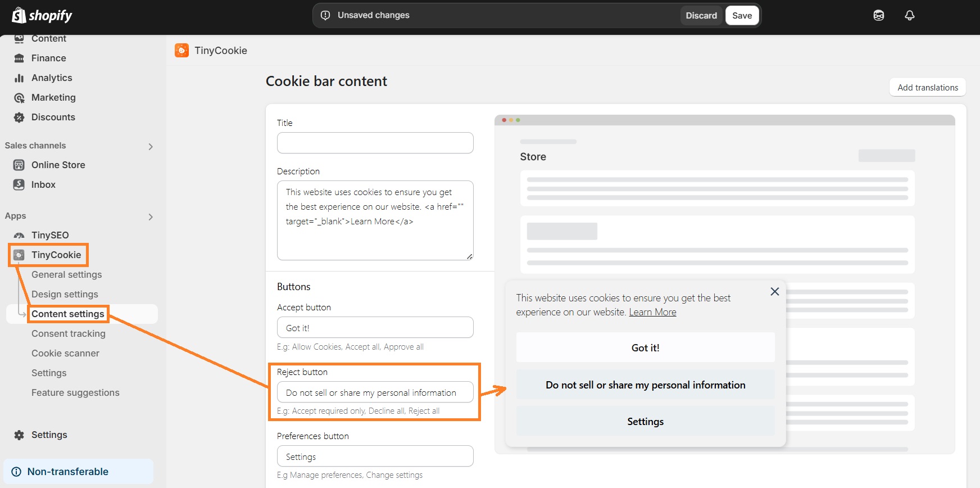Open Finance from the sidebar icon
The height and width of the screenshot is (488, 980).
coord(19,58)
